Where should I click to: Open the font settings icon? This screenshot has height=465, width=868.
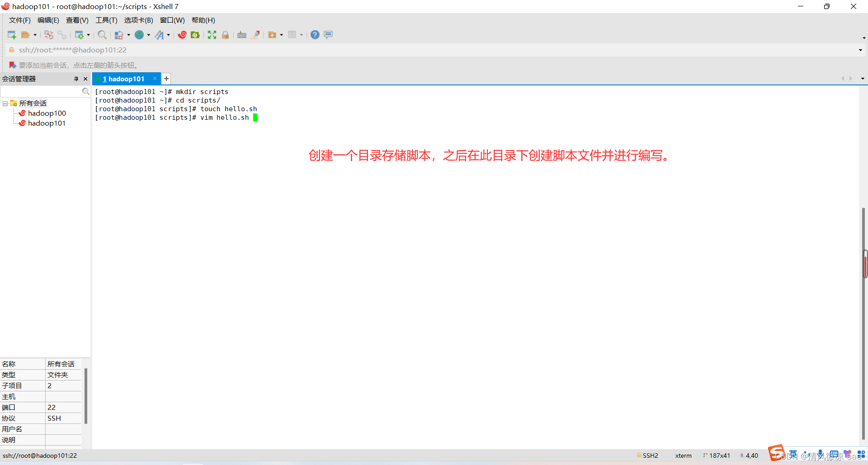(x=160, y=35)
